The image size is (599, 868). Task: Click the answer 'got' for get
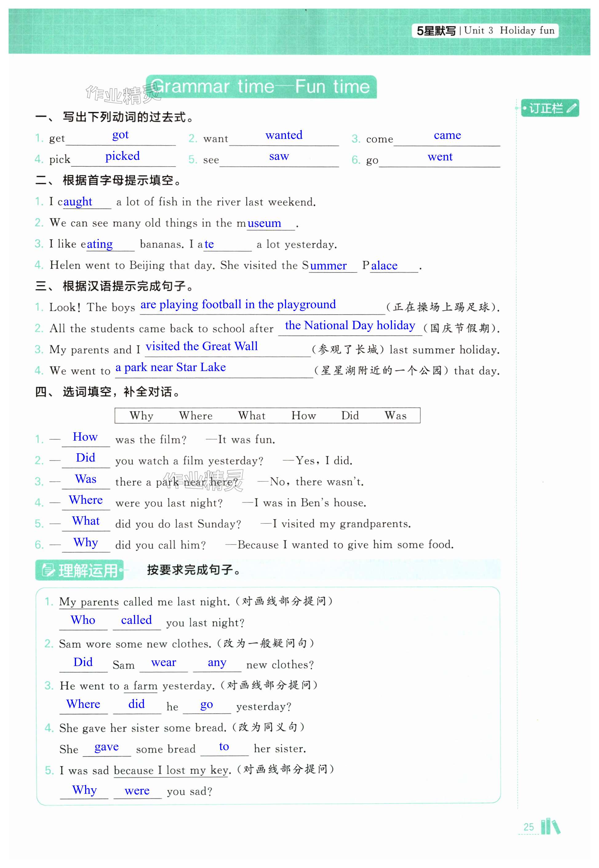120,135
